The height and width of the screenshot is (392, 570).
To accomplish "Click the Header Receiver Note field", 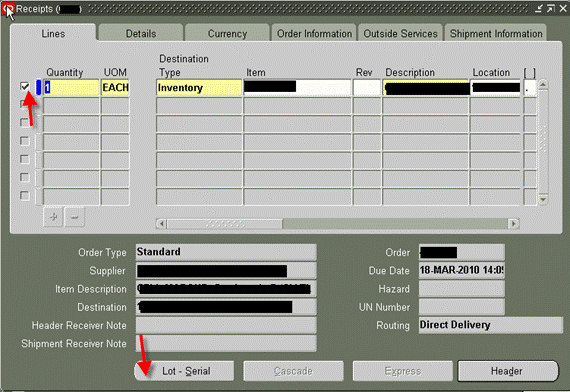I will pos(226,325).
